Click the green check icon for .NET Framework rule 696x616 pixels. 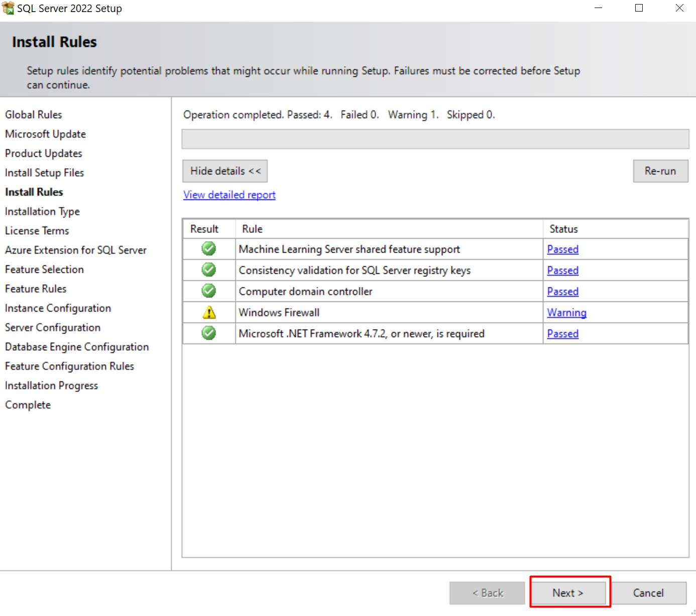(209, 333)
